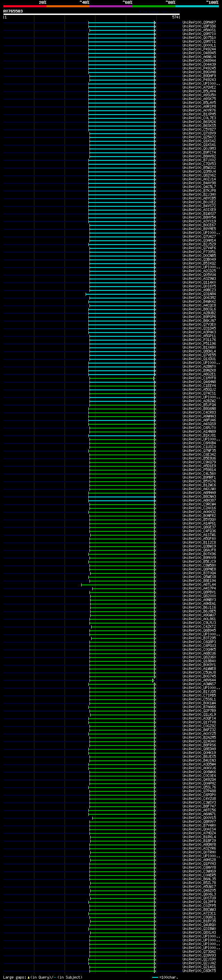Click the UniRef100_P49244 label
This screenshot has height=980, width=222.
(x=199, y=49)
